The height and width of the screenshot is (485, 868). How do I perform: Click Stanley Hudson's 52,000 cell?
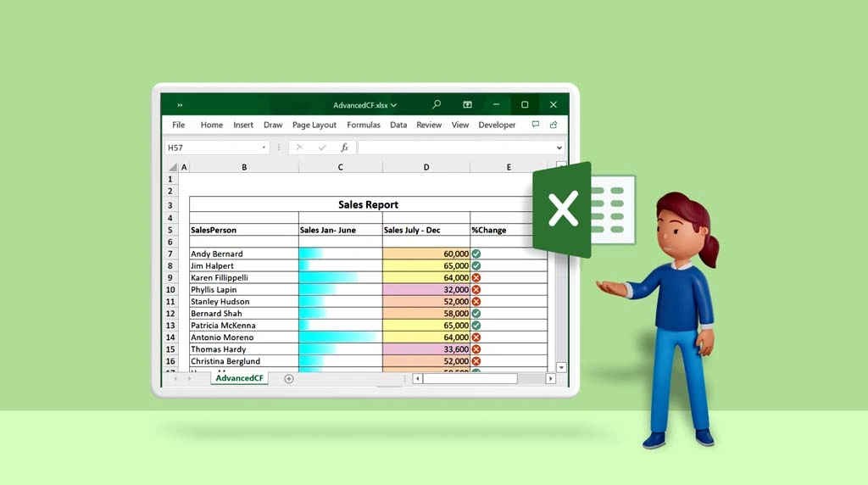[426, 302]
